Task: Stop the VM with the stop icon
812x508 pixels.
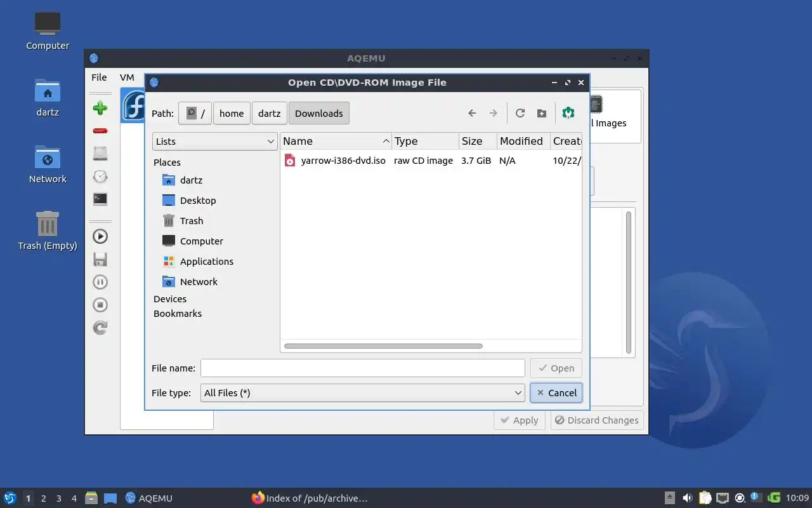Action: point(100,305)
